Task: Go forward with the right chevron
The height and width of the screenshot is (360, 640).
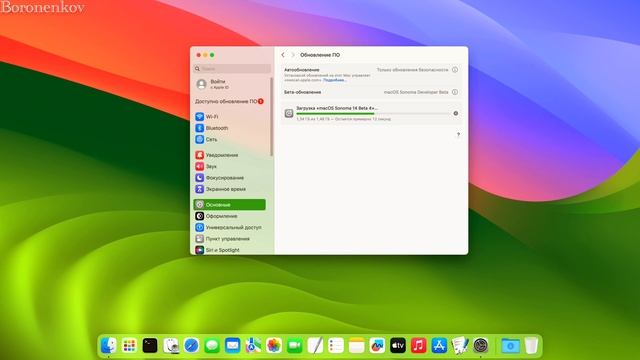Action: pos(293,55)
